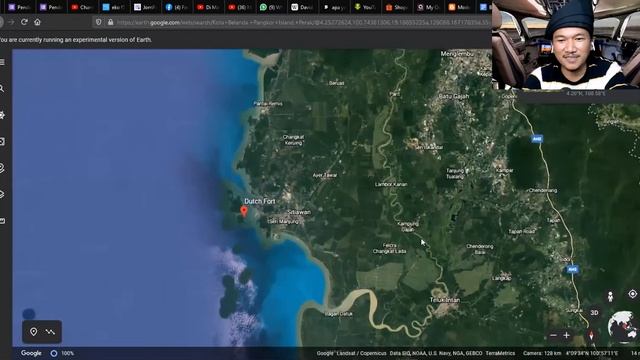Switch to the Shopee browser tab
The image size is (640, 360).
398,7
